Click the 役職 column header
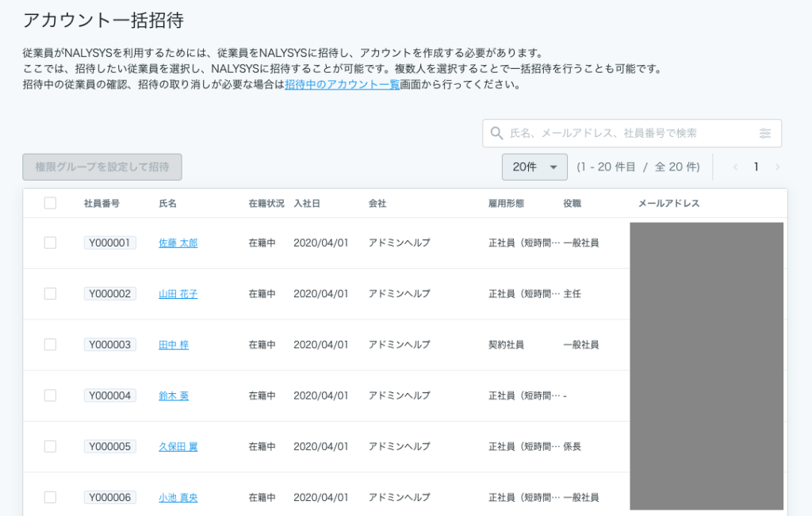Viewport: 812px width, 516px height. 573,204
